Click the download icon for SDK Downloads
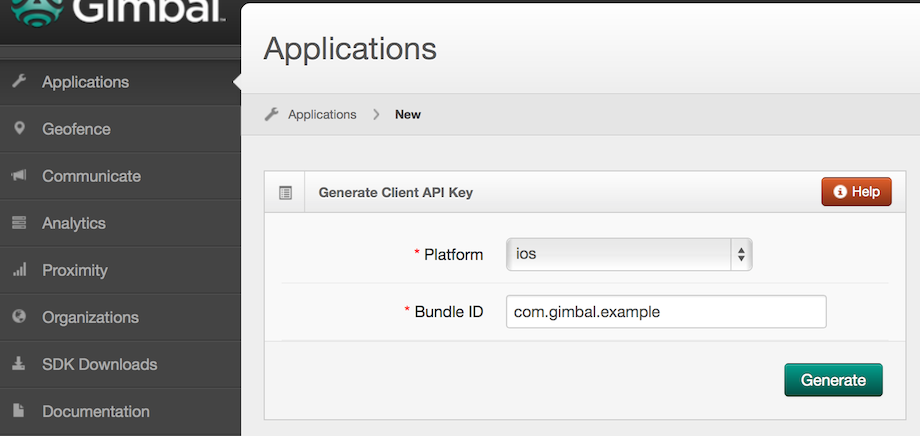 tap(19, 364)
